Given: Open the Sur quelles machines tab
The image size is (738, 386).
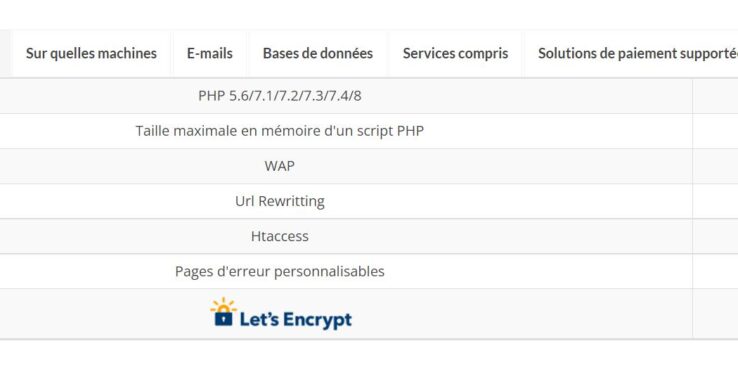Looking at the screenshot, I should click(91, 54).
